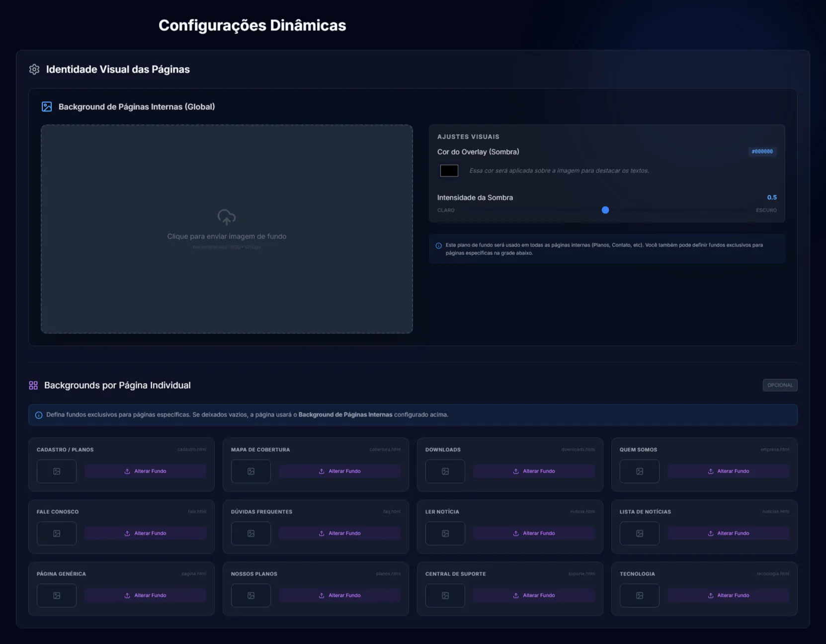
Task: Click the info icon in the global background note
Action: pos(438,245)
